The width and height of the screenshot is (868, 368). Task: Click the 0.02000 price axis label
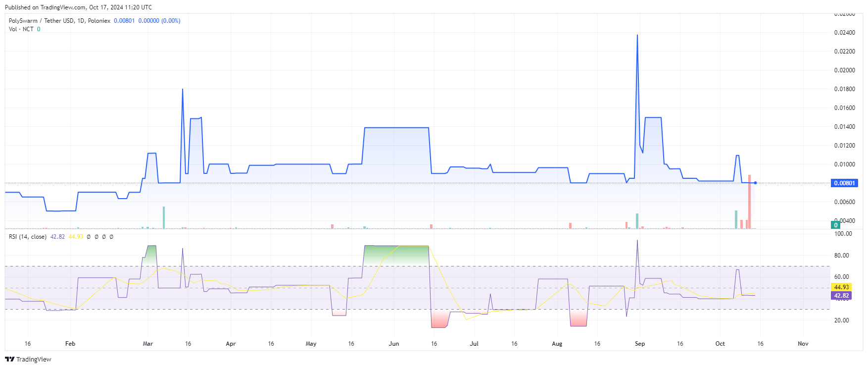coord(844,70)
